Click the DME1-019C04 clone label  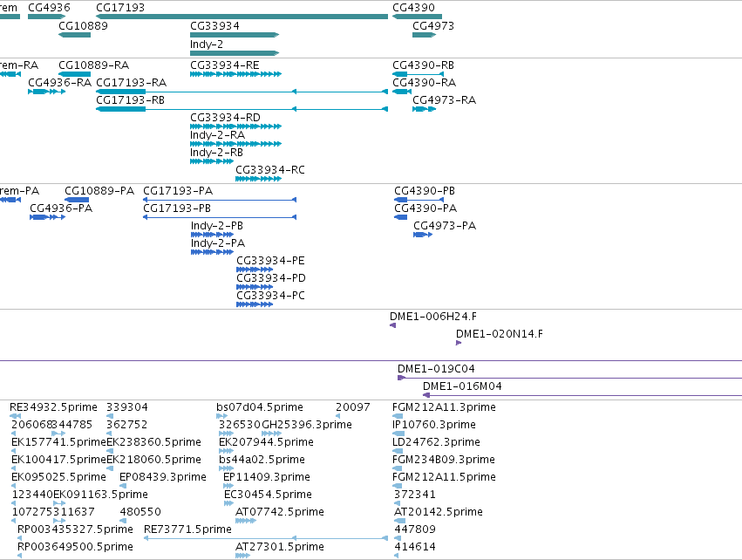(x=436, y=369)
